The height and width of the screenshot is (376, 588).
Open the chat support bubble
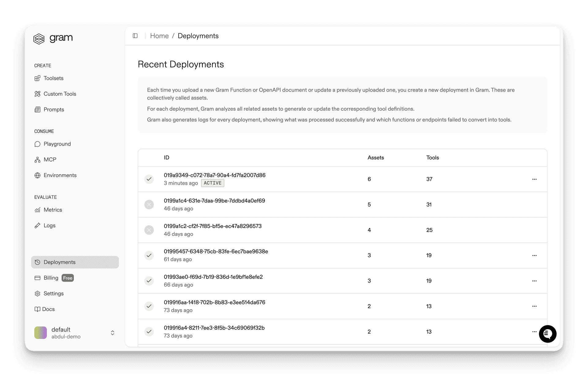point(548,334)
